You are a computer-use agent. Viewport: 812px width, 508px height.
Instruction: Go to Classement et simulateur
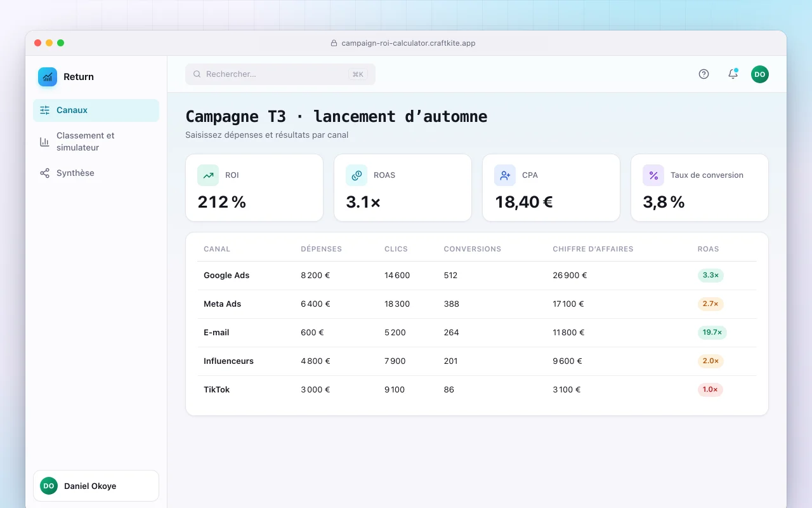pyautogui.click(x=96, y=142)
